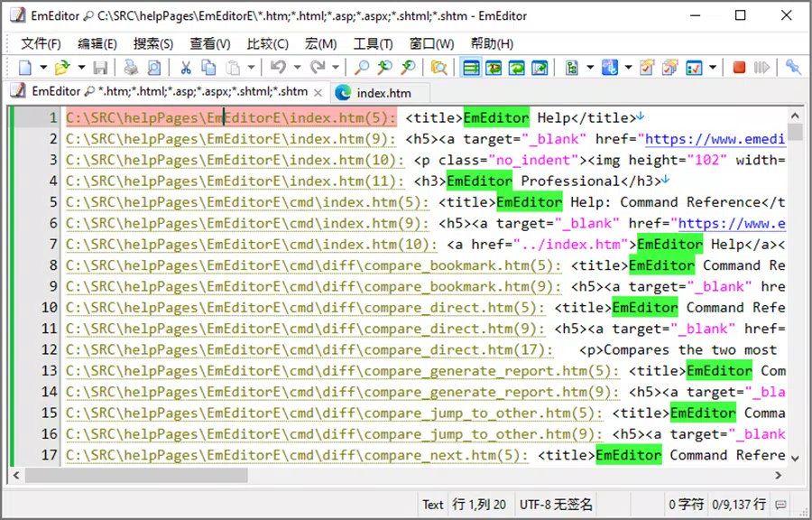Open the 窗口(W) menu
This screenshot has height=520, width=812.
[x=431, y=43]
